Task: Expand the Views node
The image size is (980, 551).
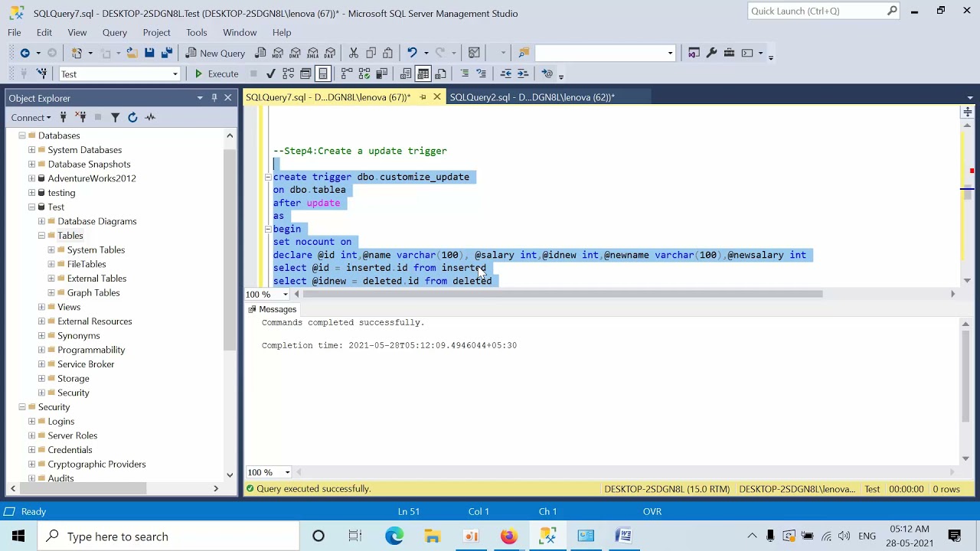Action: click(41, 307)
